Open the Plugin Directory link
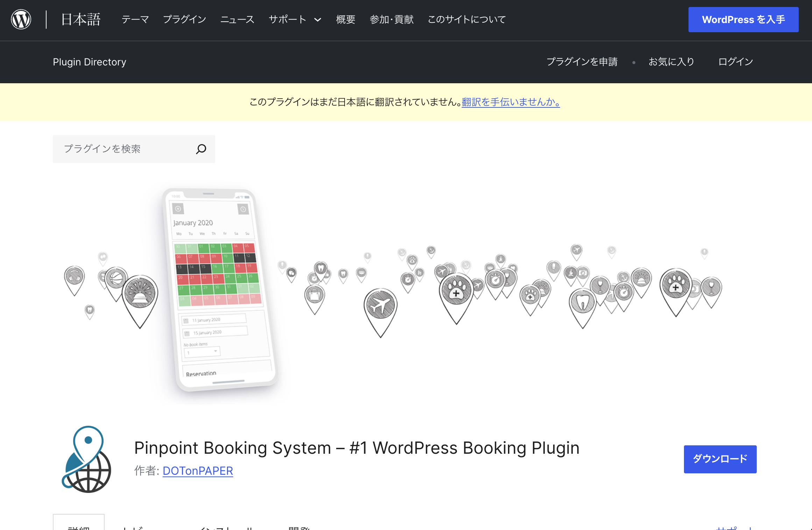 90,62
